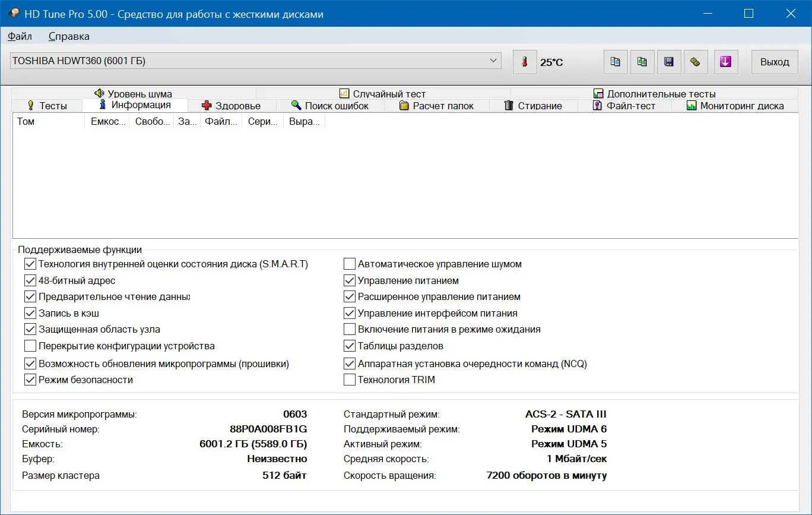Click the Неизвестно buffer value
The height and width of the screenshot is (515, 812).
point(277,459)
